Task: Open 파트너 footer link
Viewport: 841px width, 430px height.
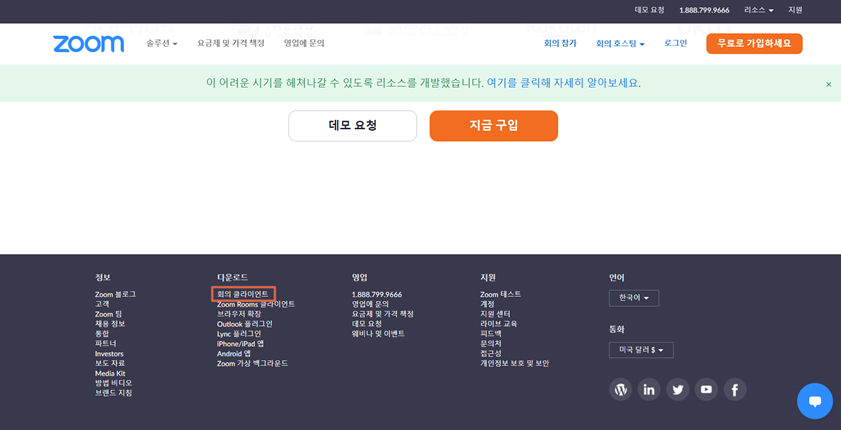Action: (x=106, y=343)
